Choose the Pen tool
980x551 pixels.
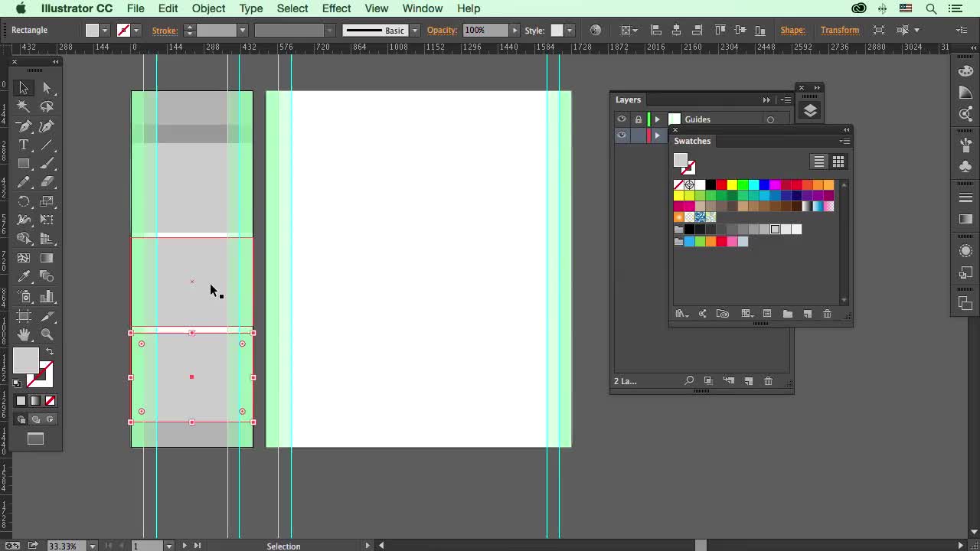(24, 125)
